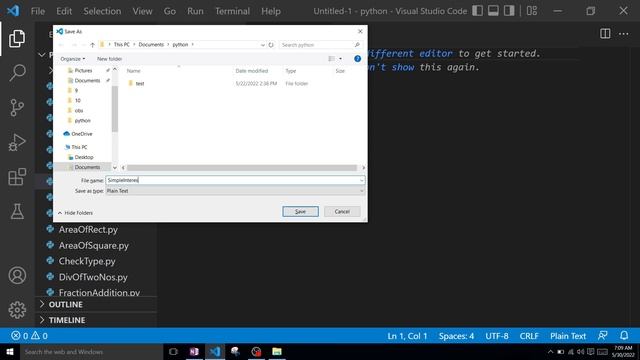Screen dimensions: 640x360
Task: Click the 'different editor' link
Action: [410, 53]
